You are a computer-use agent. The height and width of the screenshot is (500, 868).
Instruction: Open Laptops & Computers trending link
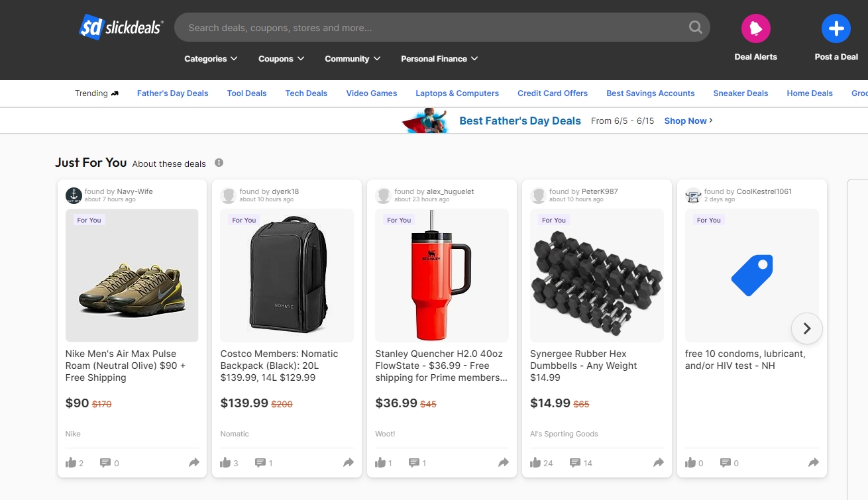457,93
